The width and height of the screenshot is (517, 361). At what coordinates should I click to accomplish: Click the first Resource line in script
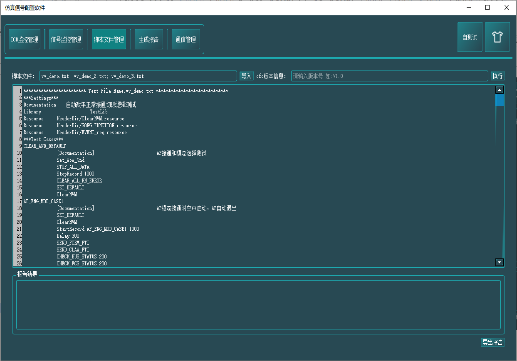pos(74,119)
